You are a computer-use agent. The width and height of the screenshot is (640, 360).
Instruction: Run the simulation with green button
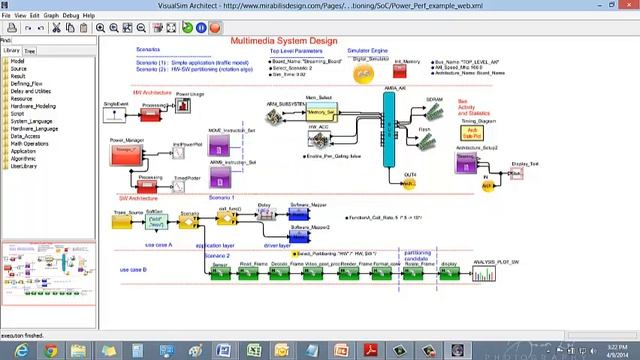pyautogui.click(x=188, y=28)
